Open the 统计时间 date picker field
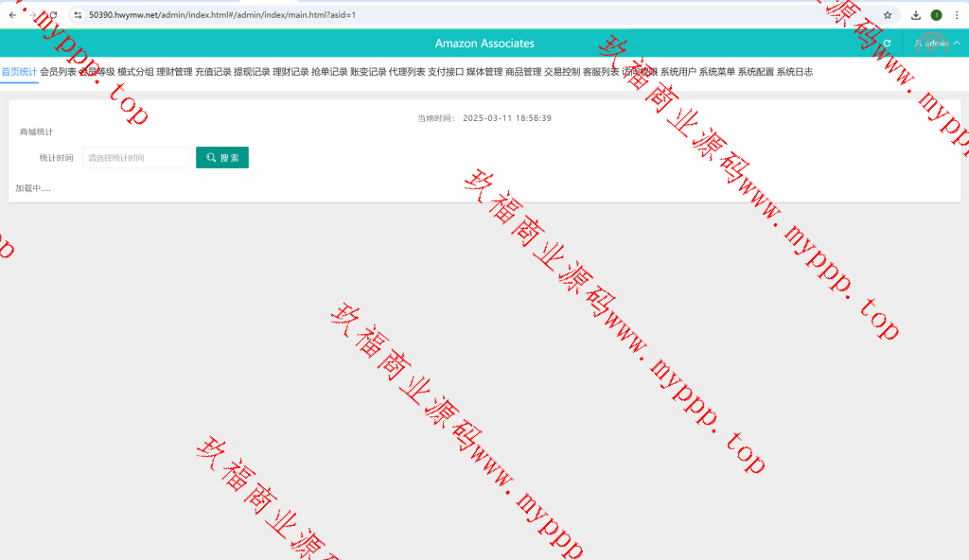Screen dimensions: 969x560 (135, 158)
